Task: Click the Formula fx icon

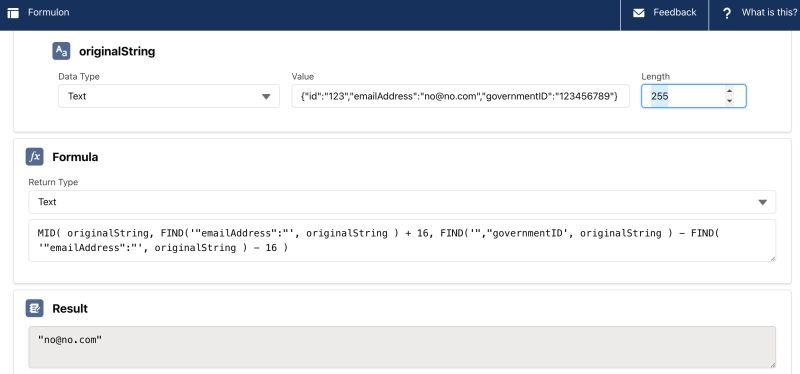Action: (35, 157)
